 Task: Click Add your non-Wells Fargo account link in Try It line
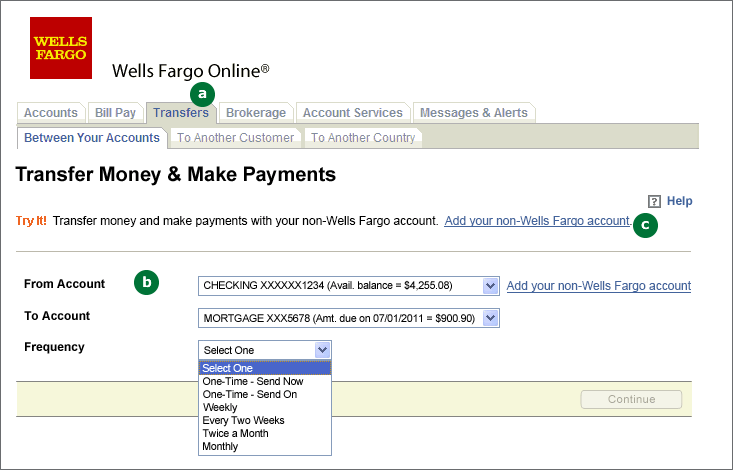click(537, 221)
